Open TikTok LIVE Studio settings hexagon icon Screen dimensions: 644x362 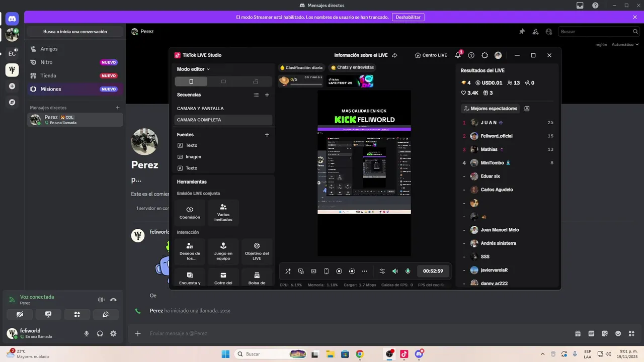tap(485, 55)
